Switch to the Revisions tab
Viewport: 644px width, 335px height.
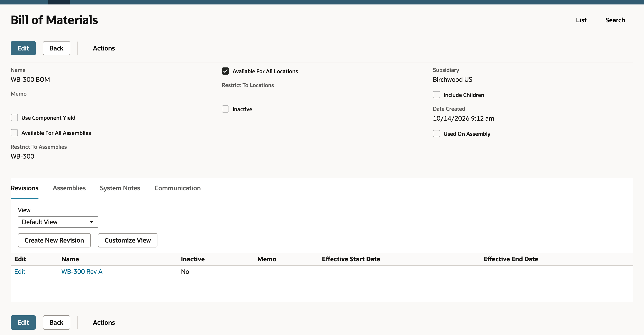[x=25, y=188]
